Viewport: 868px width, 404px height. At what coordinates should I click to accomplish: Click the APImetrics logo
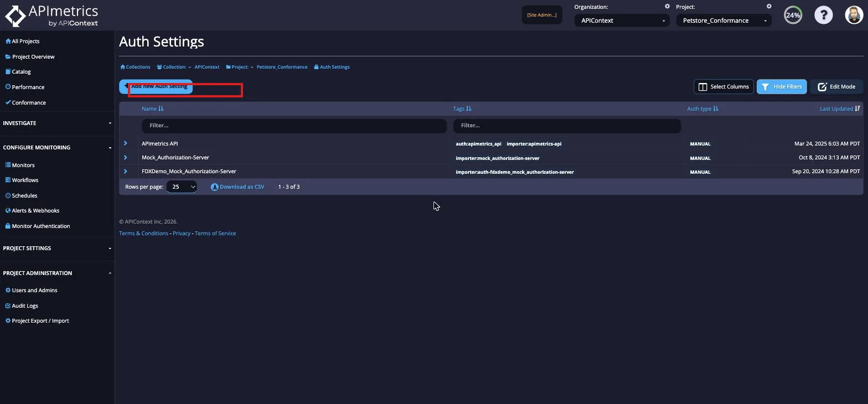coord(51,15)
